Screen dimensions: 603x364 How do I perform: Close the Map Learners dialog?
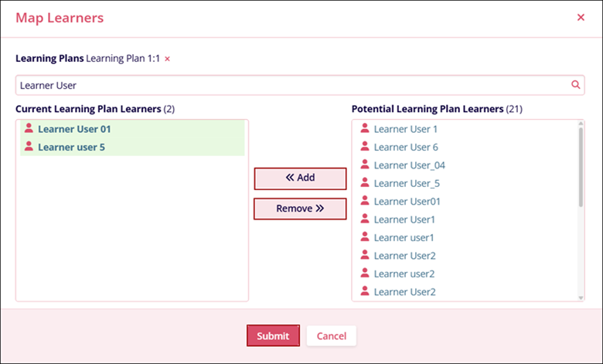point(581,17)
